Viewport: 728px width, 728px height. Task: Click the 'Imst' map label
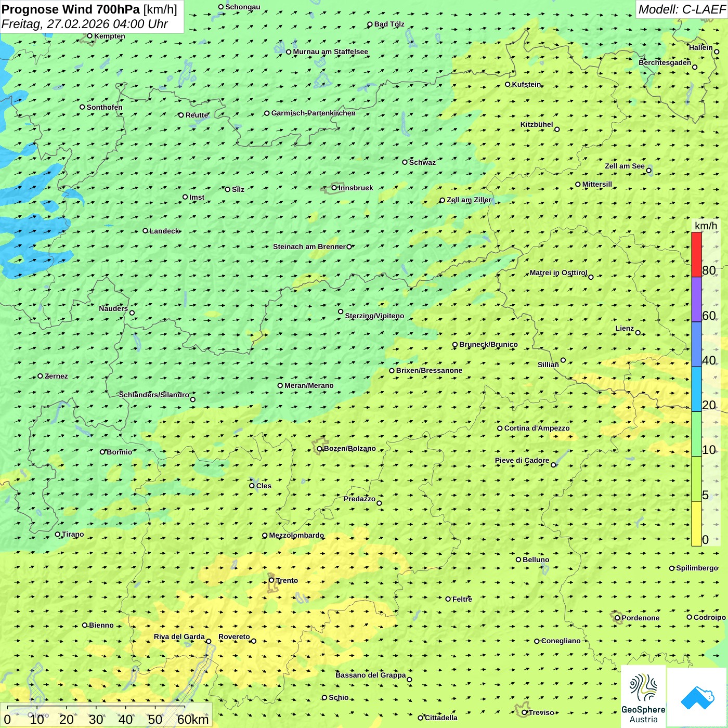197,197
